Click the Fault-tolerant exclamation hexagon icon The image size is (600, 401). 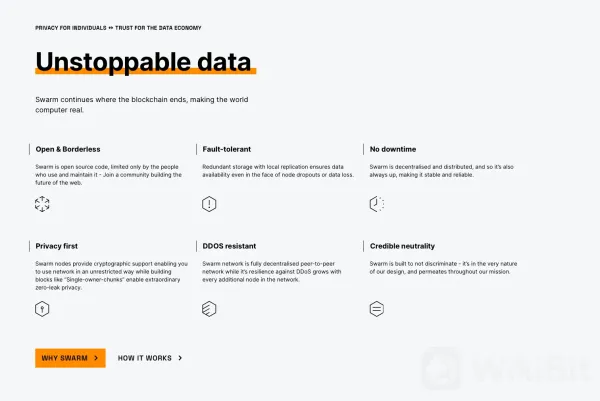tap(209, 204)
